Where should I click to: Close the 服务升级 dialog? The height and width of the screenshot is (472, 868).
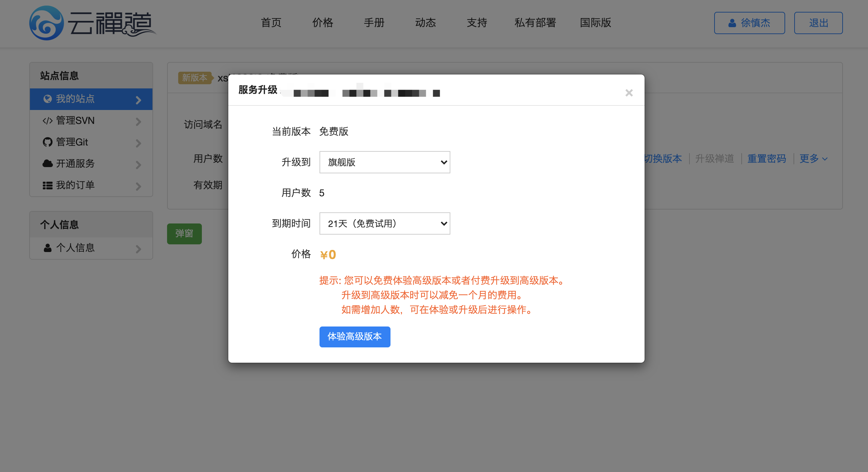coord(629,93)
